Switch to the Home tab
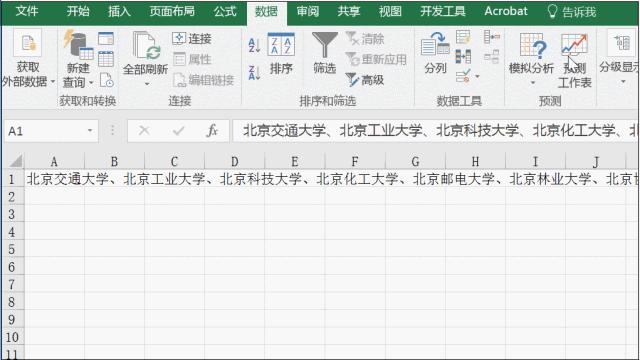This screenshot has height=360, width=640. tap(78, 11)
